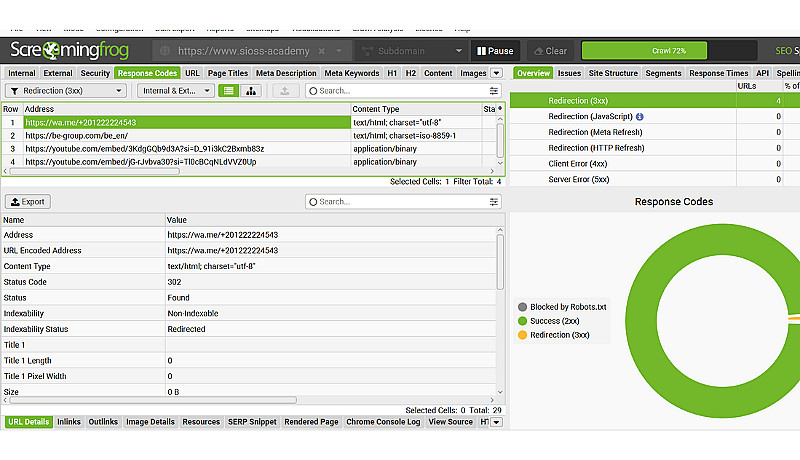800x460 pixels.
Task: Select Redirection (Meta Refresh) in overview
Action: (x=655, y=132)
